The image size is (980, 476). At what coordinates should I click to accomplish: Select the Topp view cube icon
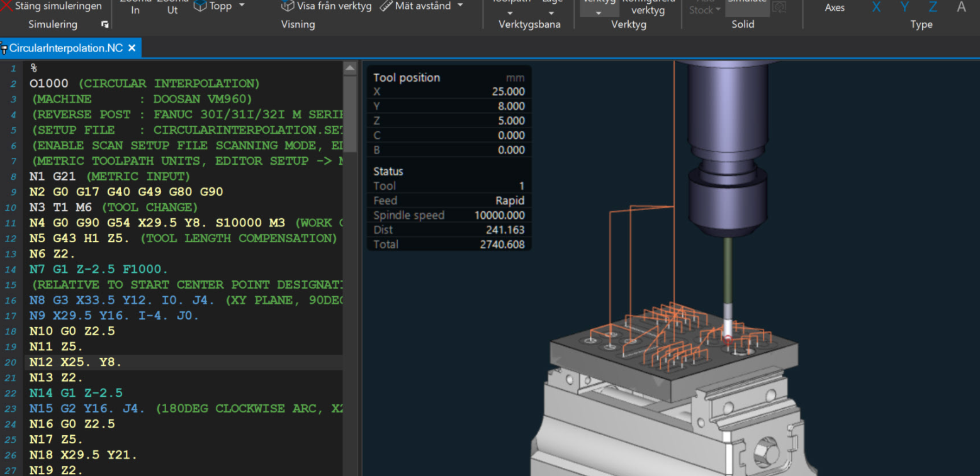pos(200,6)
